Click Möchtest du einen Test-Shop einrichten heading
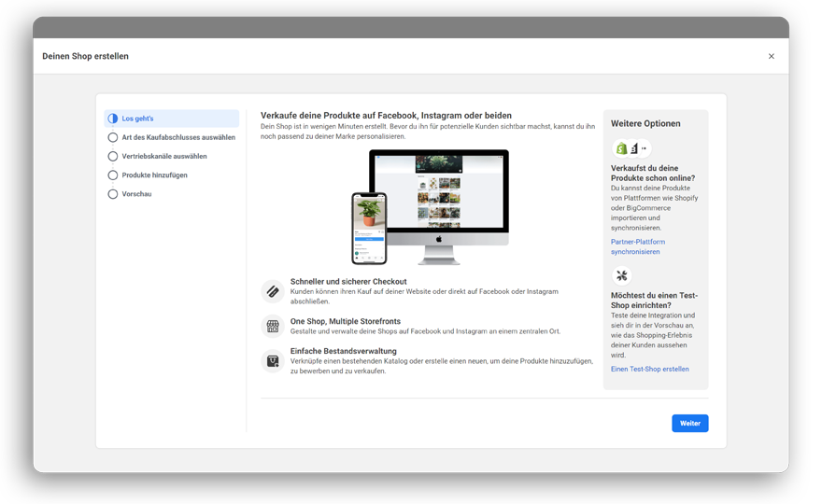The width and height of the screenshot is (822, 504). [654, 301]
